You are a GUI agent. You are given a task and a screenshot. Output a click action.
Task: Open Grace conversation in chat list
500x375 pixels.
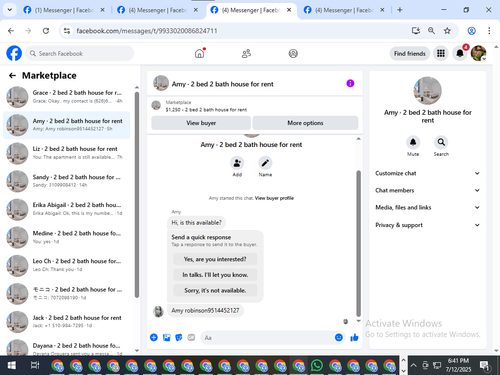click(x=67, y=97)
